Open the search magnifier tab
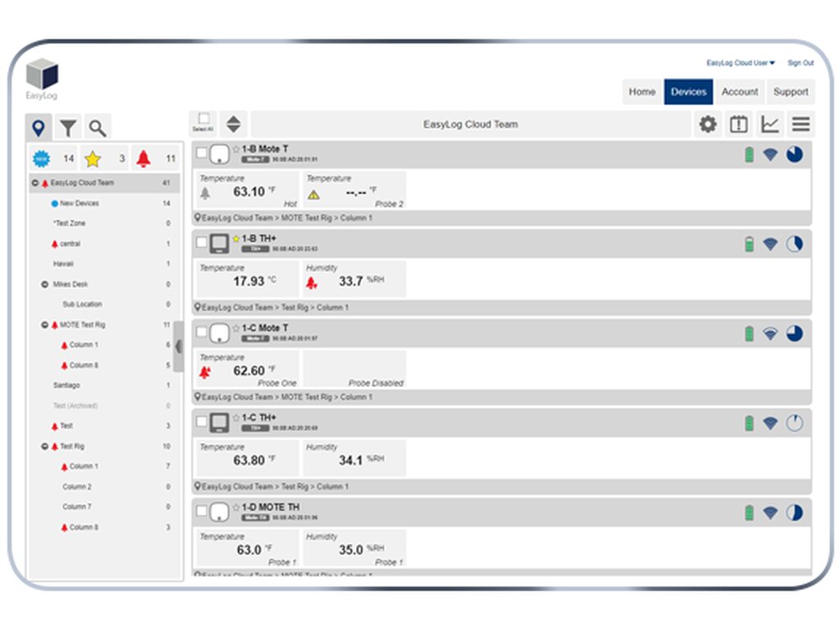 (98, 127)
